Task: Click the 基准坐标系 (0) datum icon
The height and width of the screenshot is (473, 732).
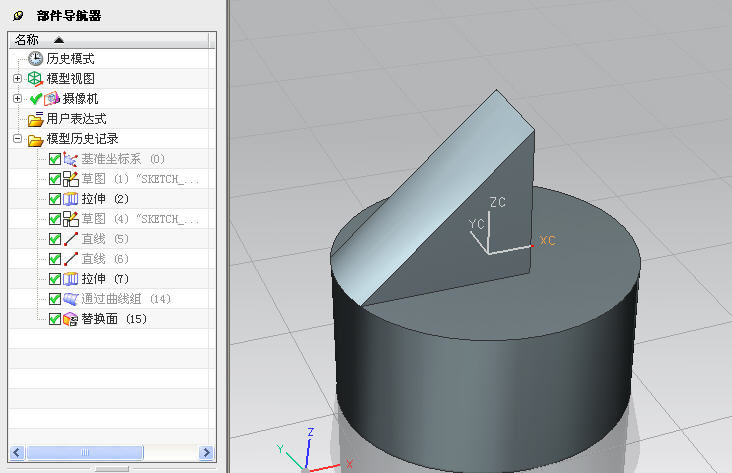Action: (x=70, y=159)
